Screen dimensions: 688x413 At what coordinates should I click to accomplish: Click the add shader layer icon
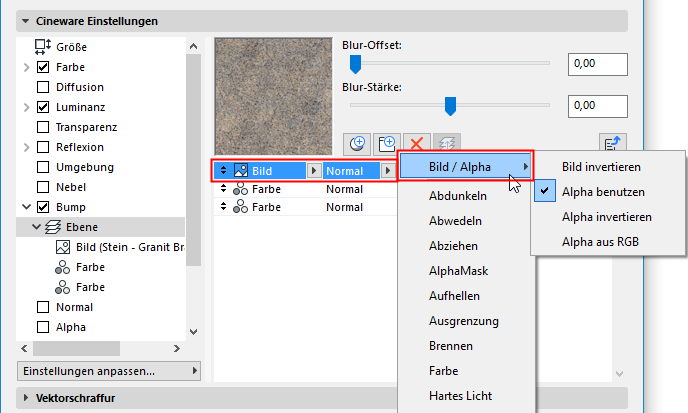[357, 144]
